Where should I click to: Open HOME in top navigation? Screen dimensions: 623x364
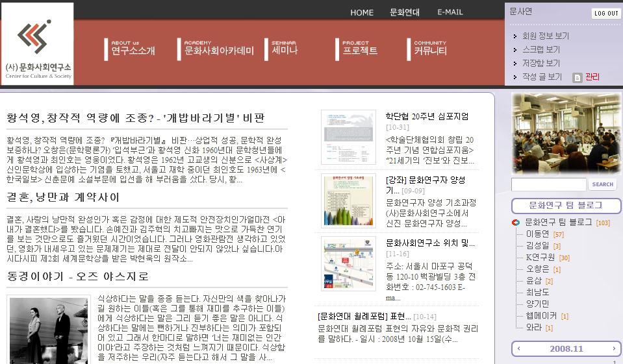[362, 12]
